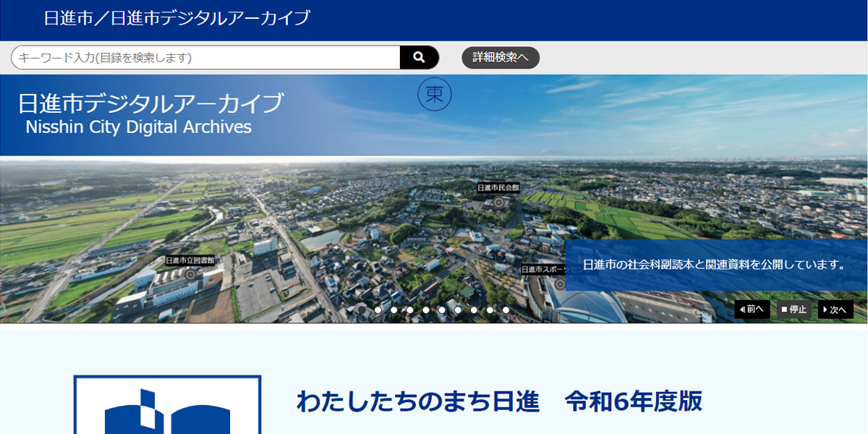Pause the slideshow with the 停止 control

[x=793, y=309]
